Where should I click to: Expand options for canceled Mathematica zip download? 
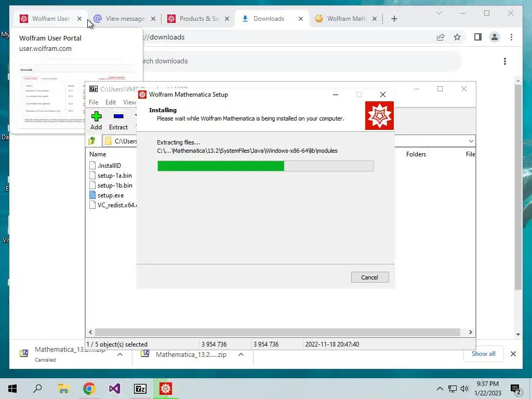coord(120,354)
